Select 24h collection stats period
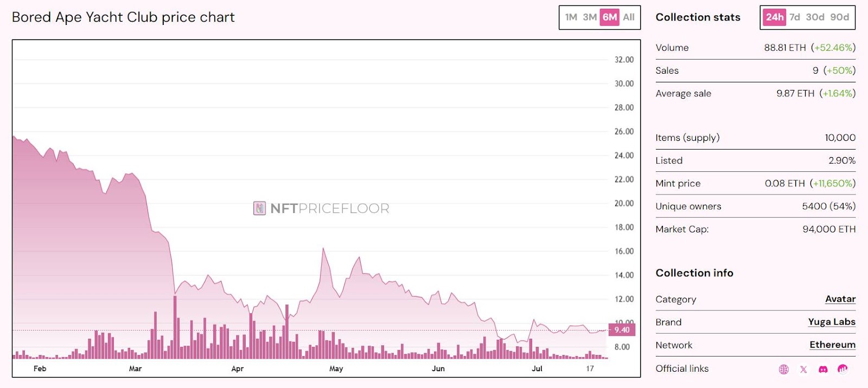Image resolution: width=868 pixels, height=388 pixels. (775, 17)
